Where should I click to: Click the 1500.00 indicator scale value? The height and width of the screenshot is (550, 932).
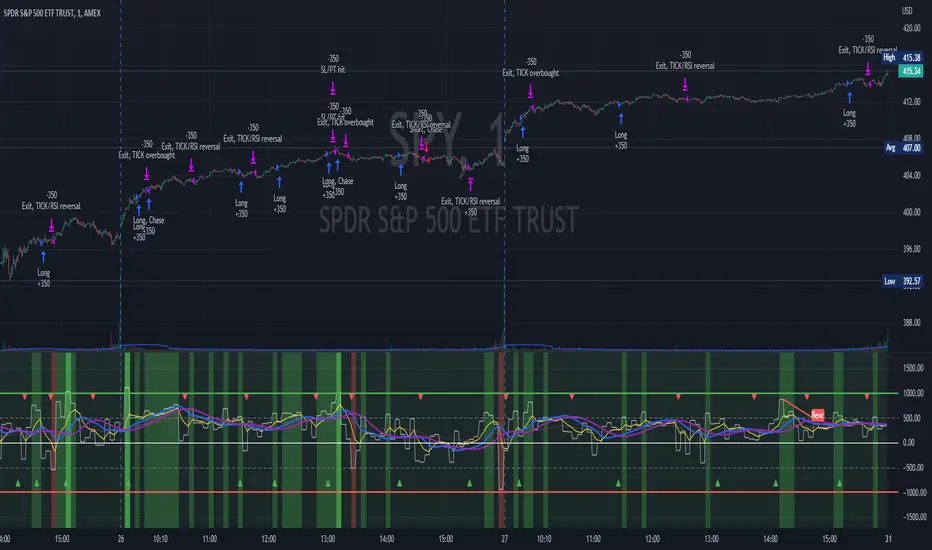[913, 368]
